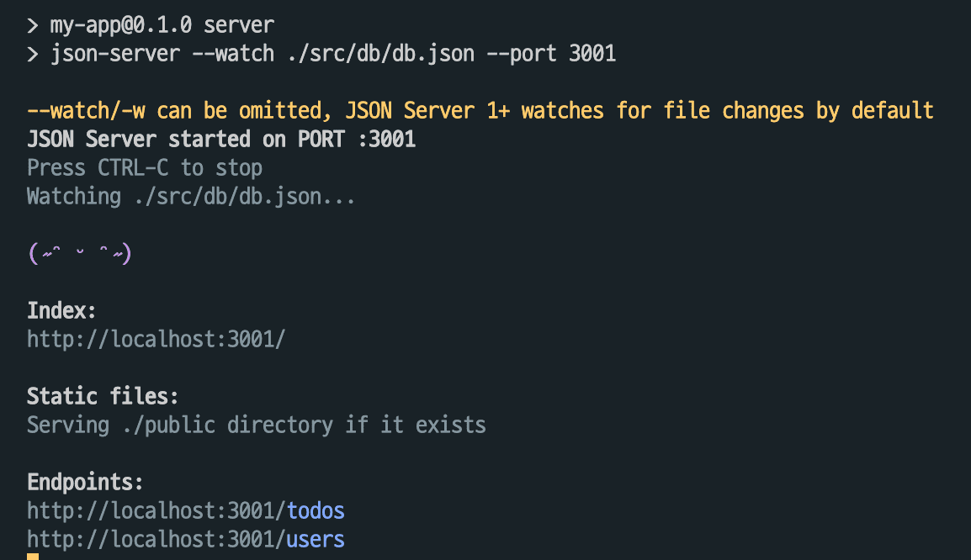Click the yellow terminal cursor block
Image resolution: width=971 pixels, height=560 pixels.
point(33,557)
